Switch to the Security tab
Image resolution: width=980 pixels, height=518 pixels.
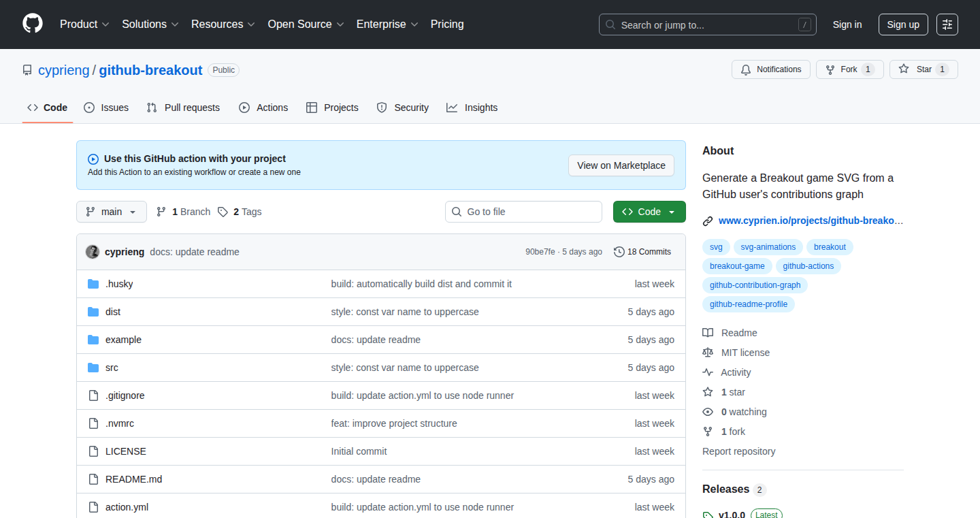403,108
